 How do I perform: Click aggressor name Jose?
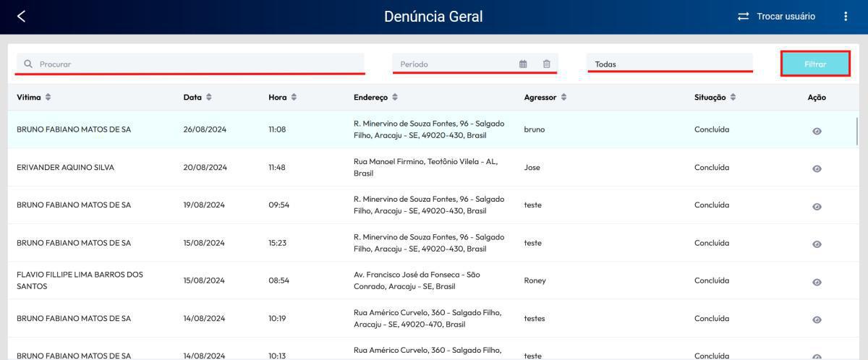[532, 167]
